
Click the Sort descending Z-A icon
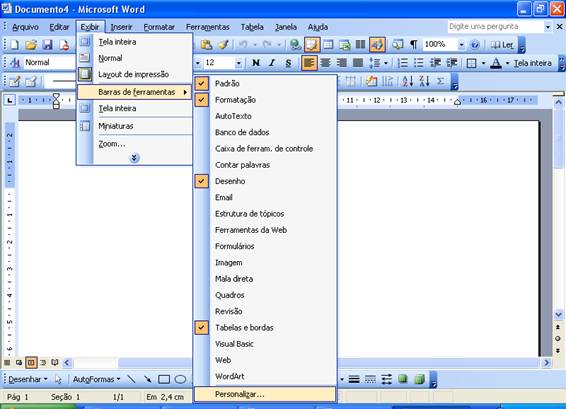click(x=424, y=81)
